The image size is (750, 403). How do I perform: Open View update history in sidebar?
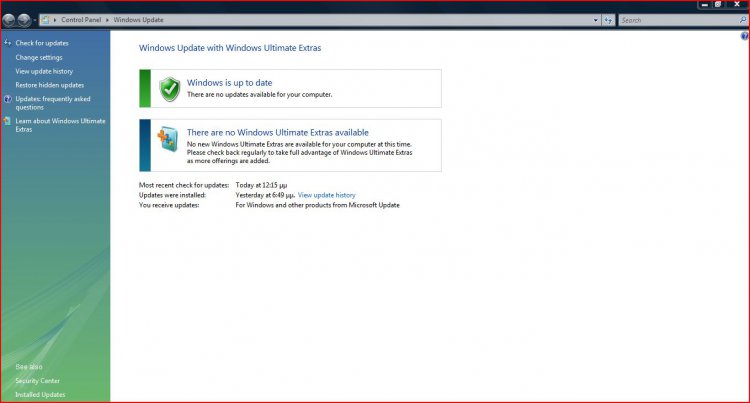44,71
